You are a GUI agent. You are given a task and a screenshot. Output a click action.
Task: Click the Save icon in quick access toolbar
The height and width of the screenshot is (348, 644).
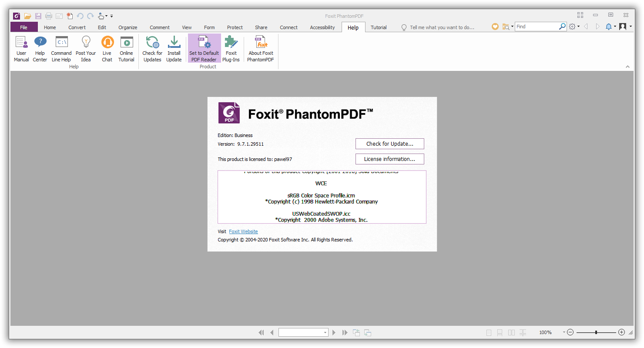38,16
